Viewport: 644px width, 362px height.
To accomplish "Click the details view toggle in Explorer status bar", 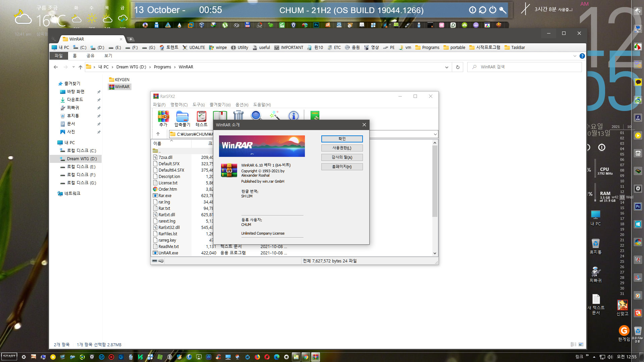I will click(x=574, y=345).
